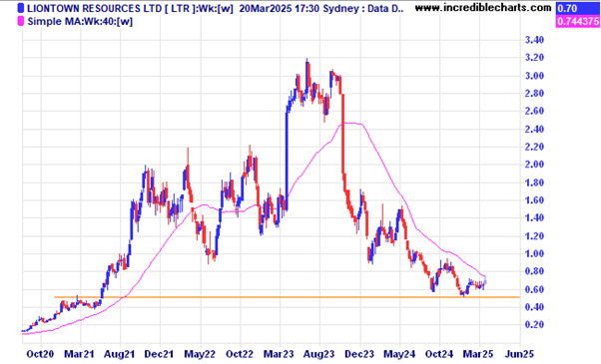Click the 1.60 price axis label
The image size is (601, 364).
[534, 200]
